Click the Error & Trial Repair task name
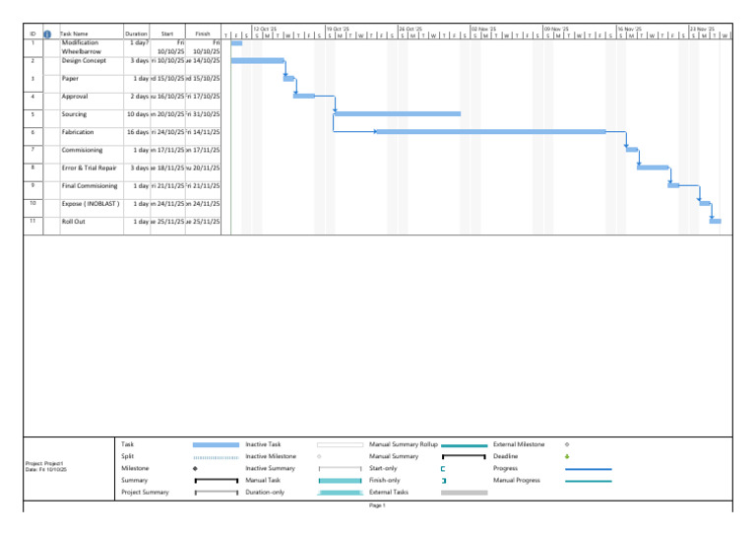The image size is (756, 535). tap(90, 167)
